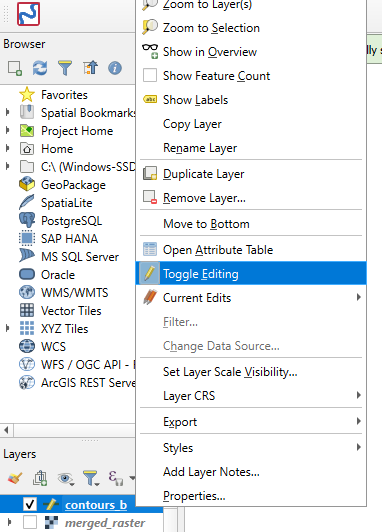Select Show Labels menu entry
The width and height of the screenshot is (382, 532).
point(251,100)
